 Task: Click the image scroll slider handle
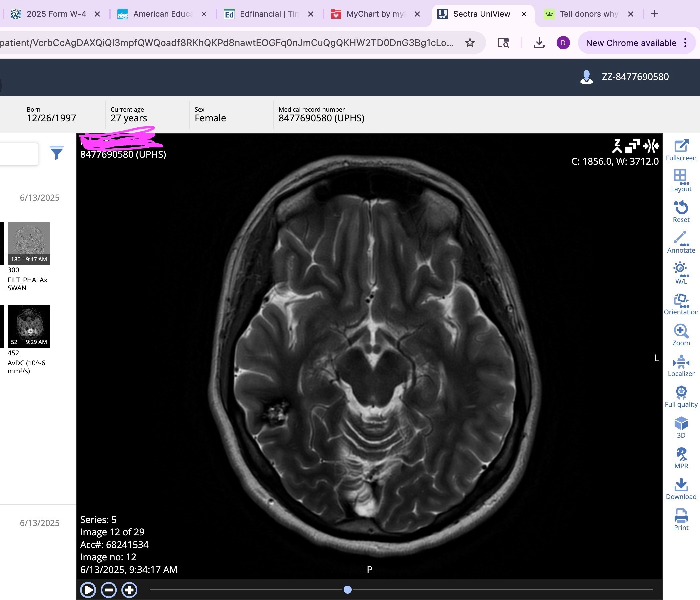tap(347, 590)
